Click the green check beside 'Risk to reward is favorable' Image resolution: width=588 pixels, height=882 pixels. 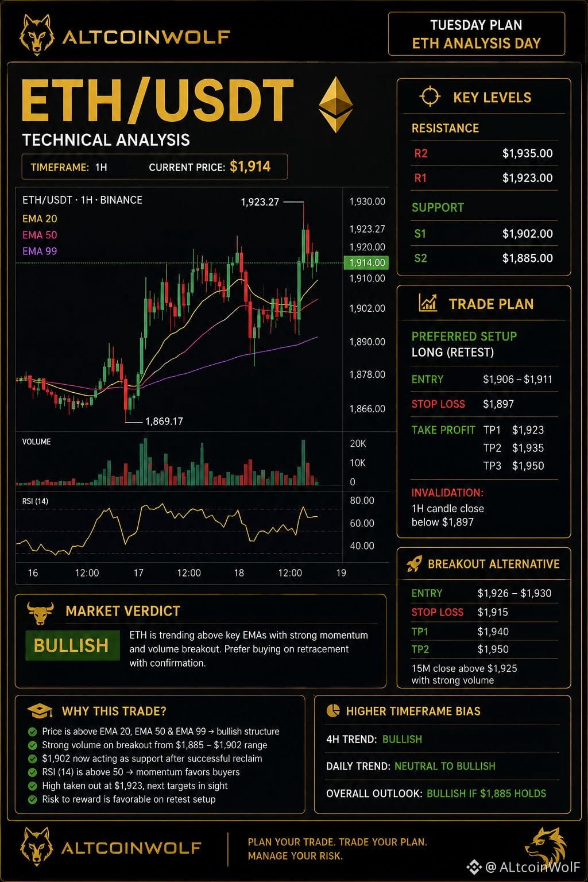(x=33, y=799)
